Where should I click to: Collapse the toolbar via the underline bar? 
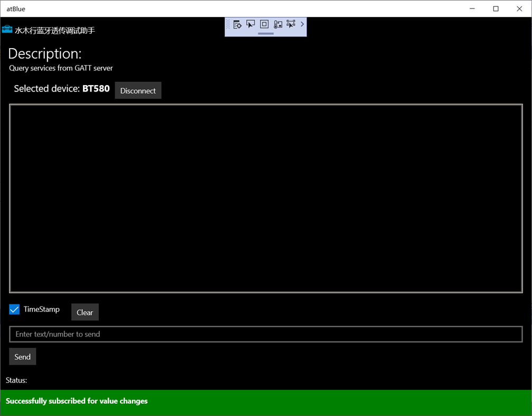click(x=266, y=34)
